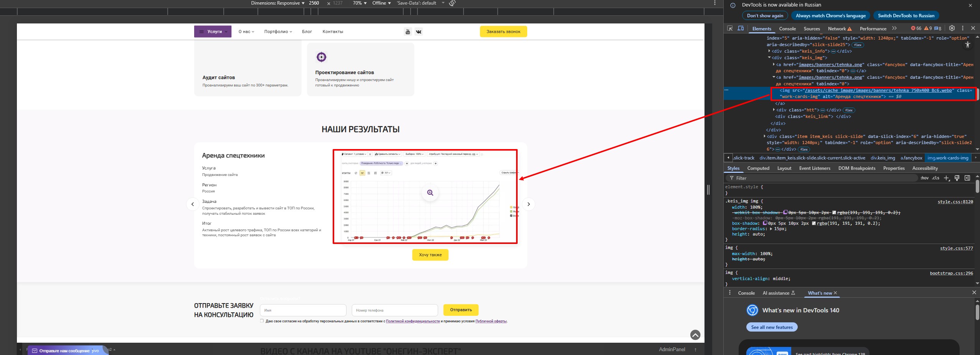
Task: Open device toolbar three-dot options menu
Action: coord(714,3)
